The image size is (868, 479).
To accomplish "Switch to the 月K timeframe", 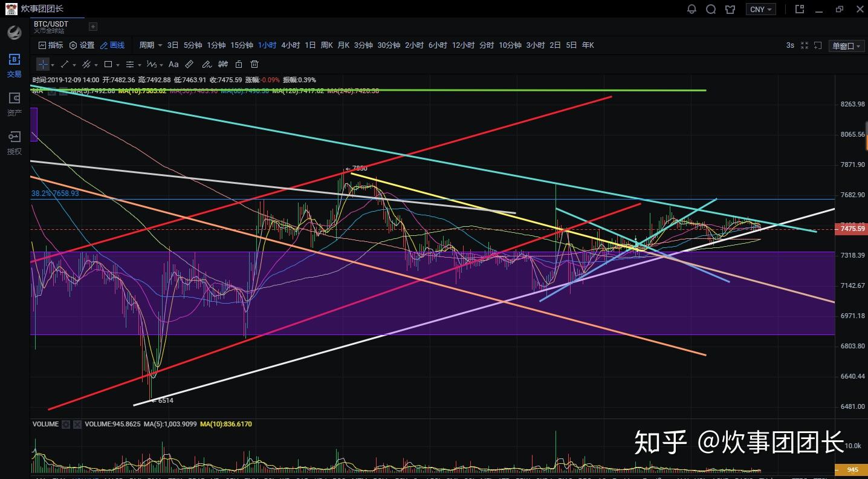I will point(343,45).
